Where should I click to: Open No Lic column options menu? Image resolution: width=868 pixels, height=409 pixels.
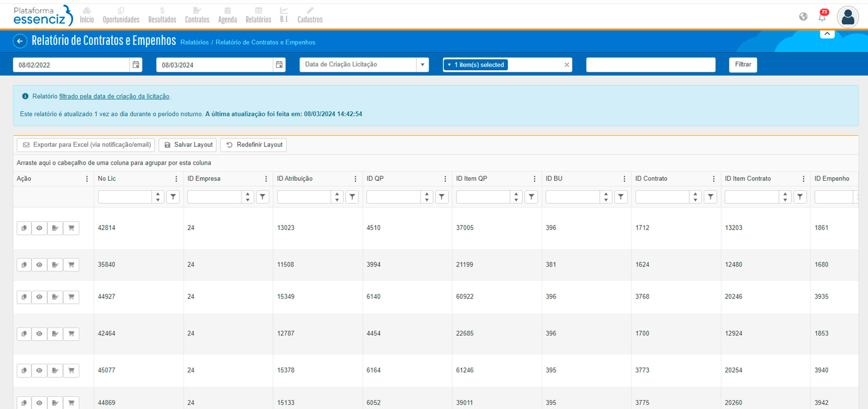click(176, 179)
